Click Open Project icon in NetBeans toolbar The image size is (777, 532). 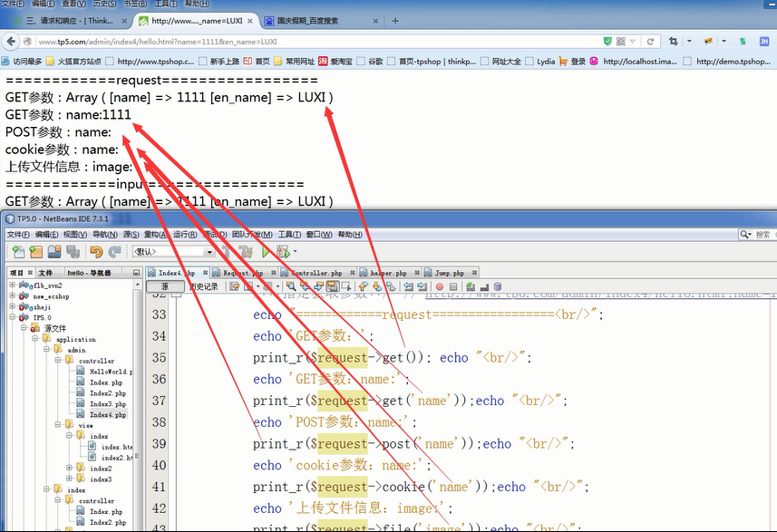pos(54,252)
